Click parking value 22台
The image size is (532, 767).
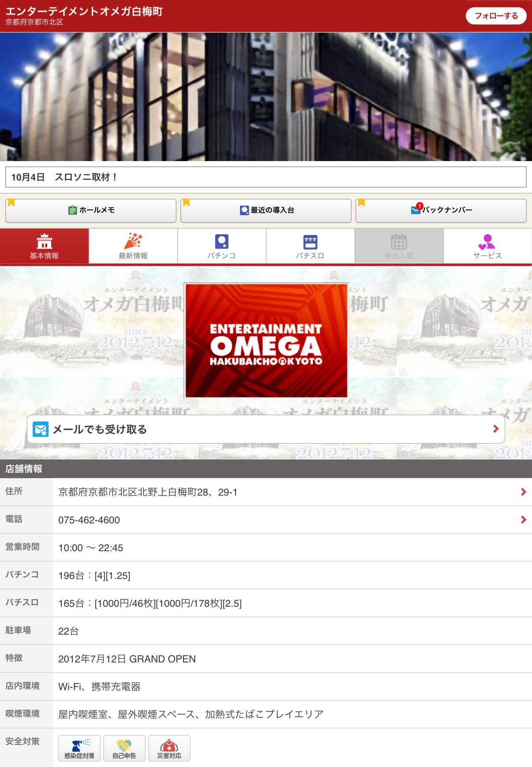coord(68,631)
